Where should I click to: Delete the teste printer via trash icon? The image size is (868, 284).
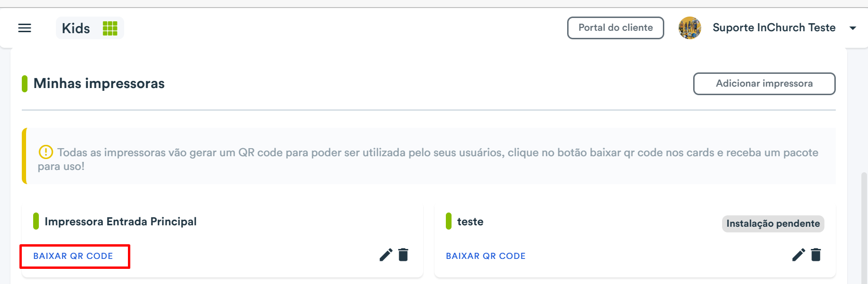pyautogui.click(x=816, y=255)
